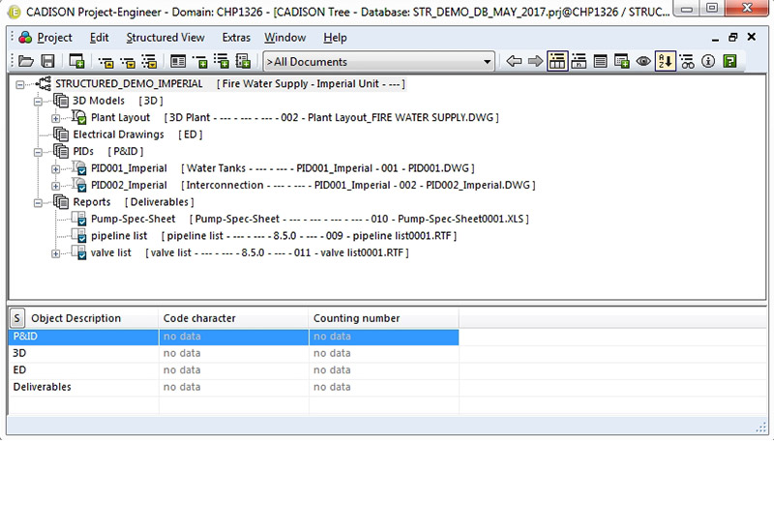Expand the PID001_Imperial node
Viewport: 774px width, 532px height.
point(56,168)
